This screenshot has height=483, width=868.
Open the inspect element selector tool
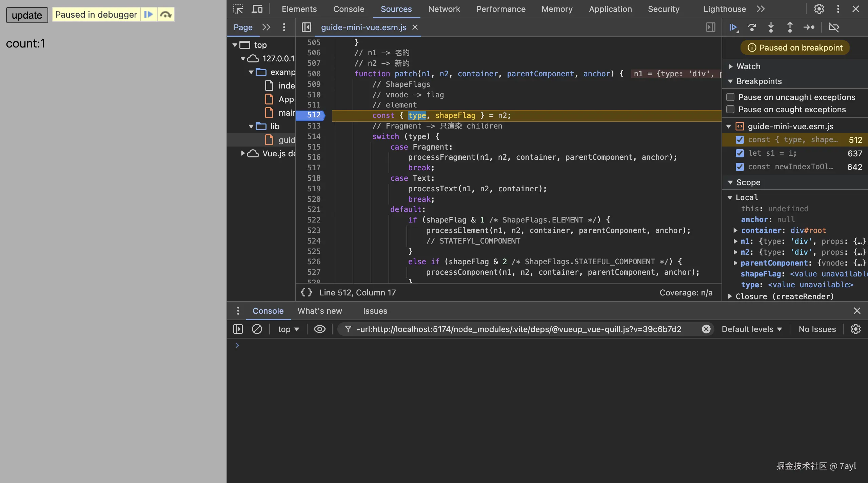coord(238,9)
